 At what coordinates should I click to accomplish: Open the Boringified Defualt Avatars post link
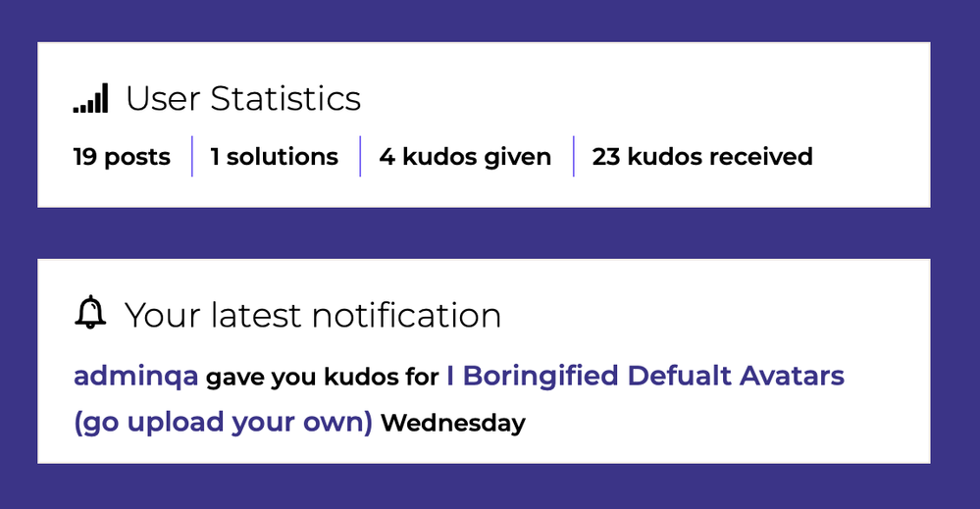coord(645,376)
